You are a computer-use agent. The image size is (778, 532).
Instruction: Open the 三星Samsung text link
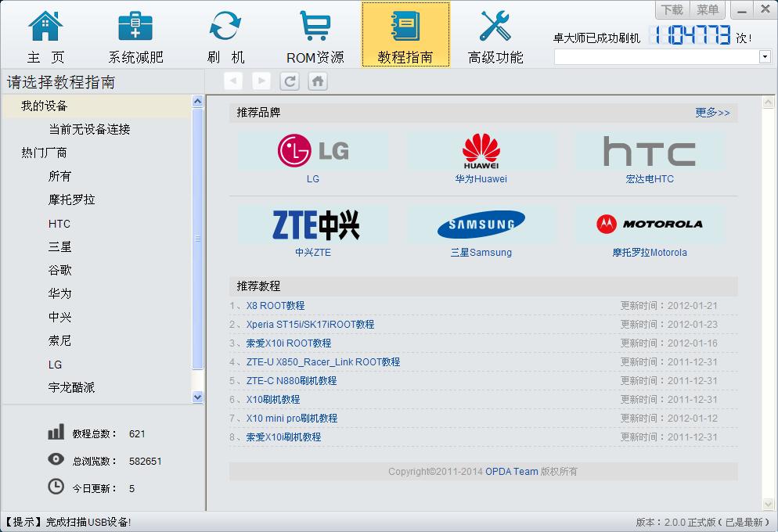pos(481,253)
